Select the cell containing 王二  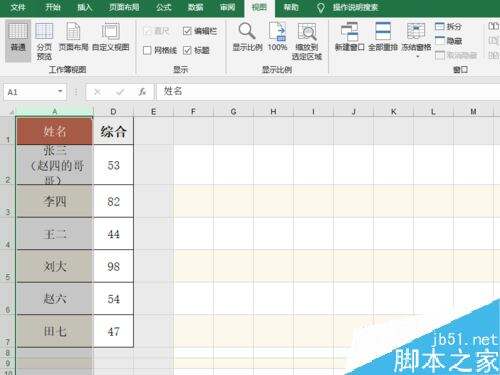(x=55, y=234)
